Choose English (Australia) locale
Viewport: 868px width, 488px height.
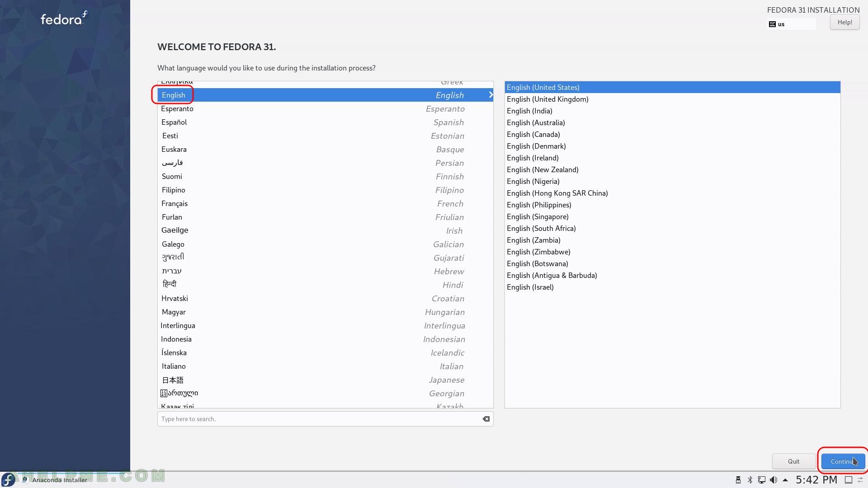[x=672, y=122]
